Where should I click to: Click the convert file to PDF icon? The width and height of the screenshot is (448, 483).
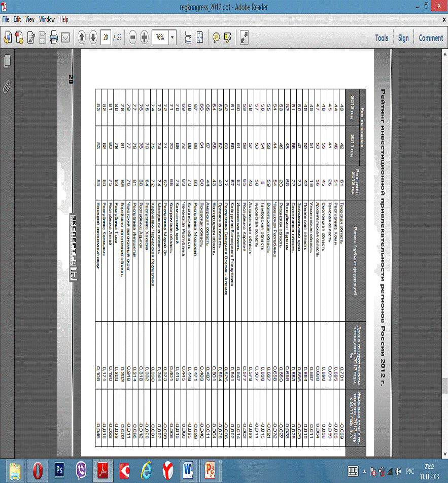(x=19, y=38)
